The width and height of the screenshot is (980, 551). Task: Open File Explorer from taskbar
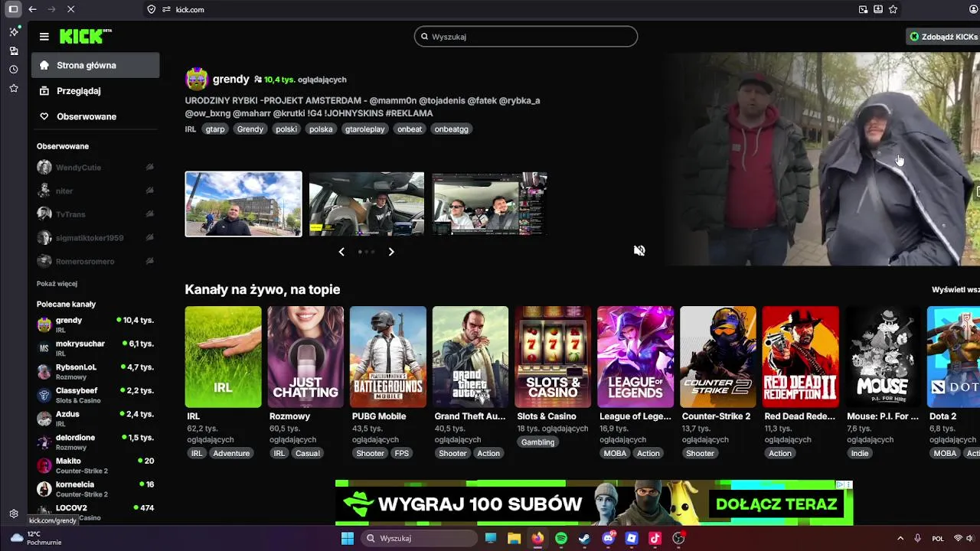coord(514,538)
